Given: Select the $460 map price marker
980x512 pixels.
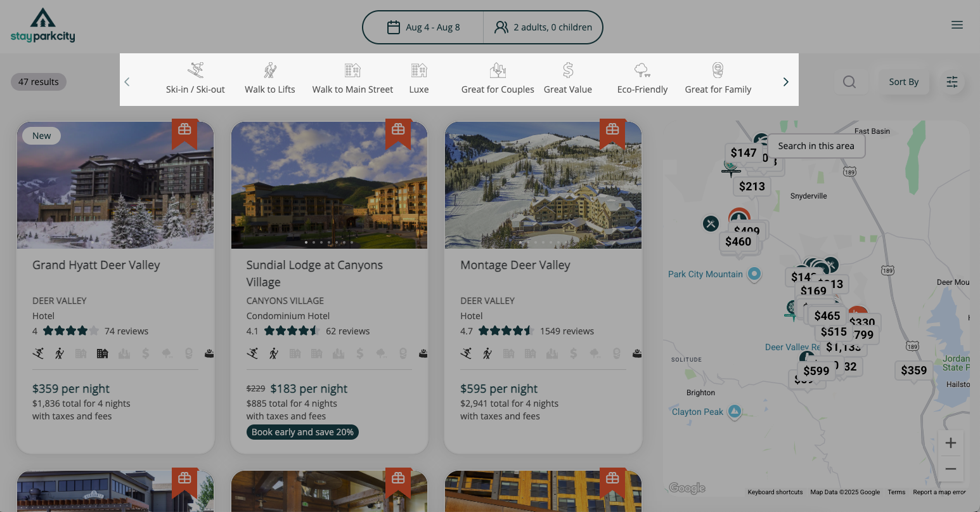Looking at the screenshot, I should (x=738, y=242).
